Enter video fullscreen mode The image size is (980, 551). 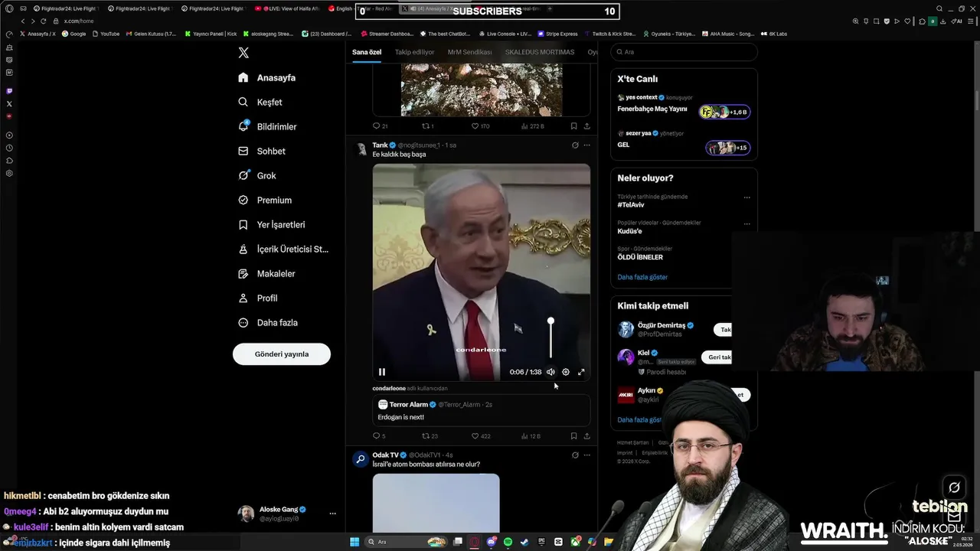point(581,372)
